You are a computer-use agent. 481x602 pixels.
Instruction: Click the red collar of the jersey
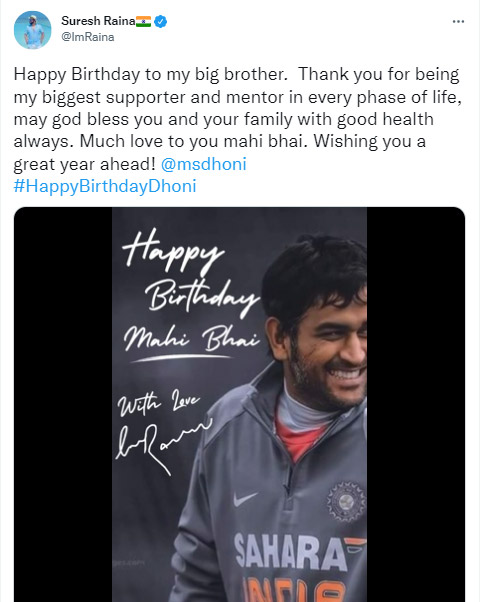[x=299, y=440]
